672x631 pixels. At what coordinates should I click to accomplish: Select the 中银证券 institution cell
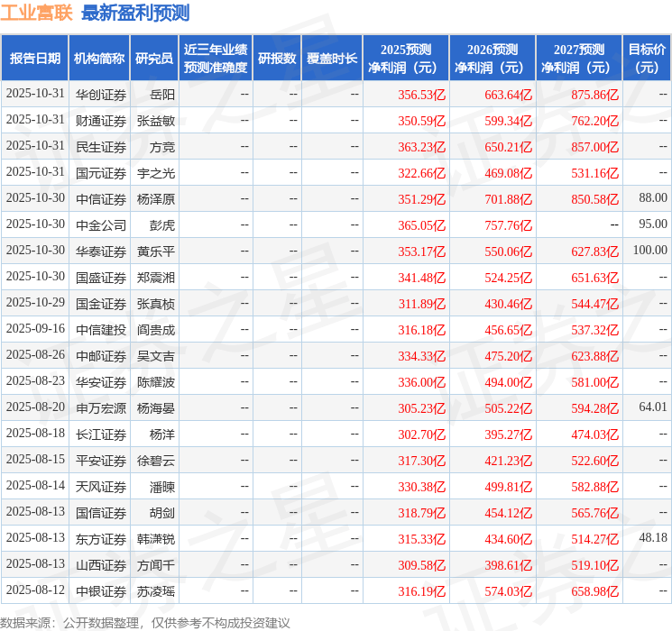101,591
